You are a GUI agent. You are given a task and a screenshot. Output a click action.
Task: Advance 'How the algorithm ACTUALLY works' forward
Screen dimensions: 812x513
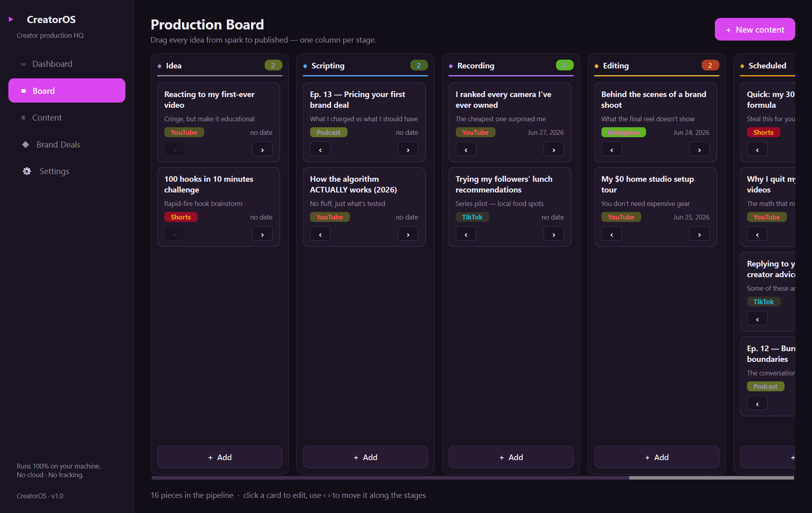coord(408,234)
